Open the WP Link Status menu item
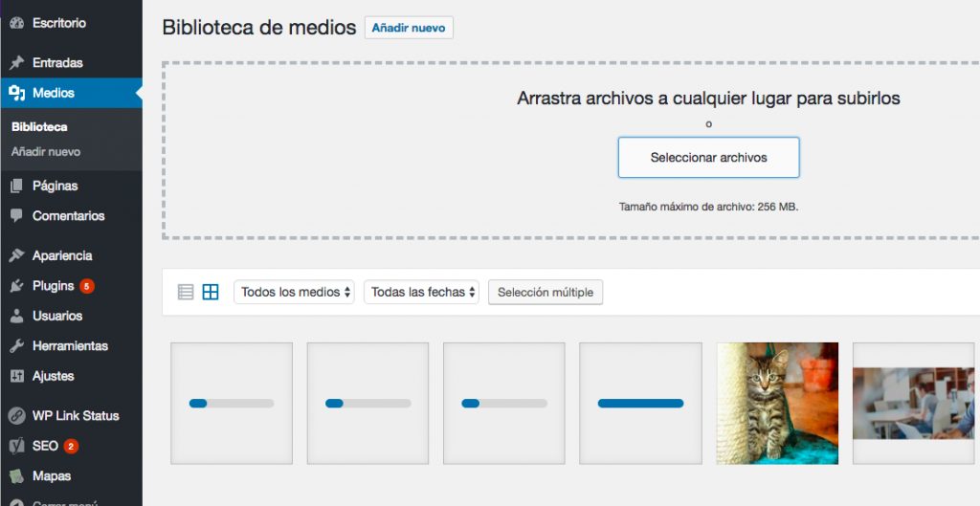Screen dimensions: 980x506 point(71,416)
